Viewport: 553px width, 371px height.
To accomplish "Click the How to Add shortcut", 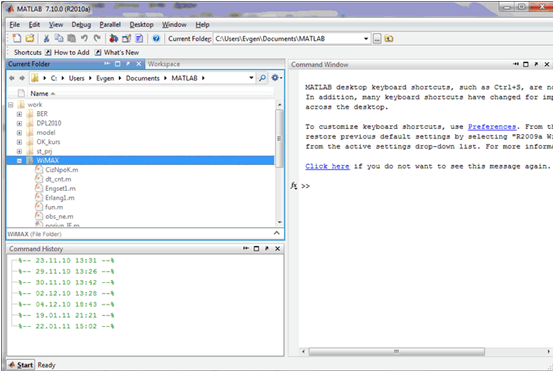I will point(67,52).
